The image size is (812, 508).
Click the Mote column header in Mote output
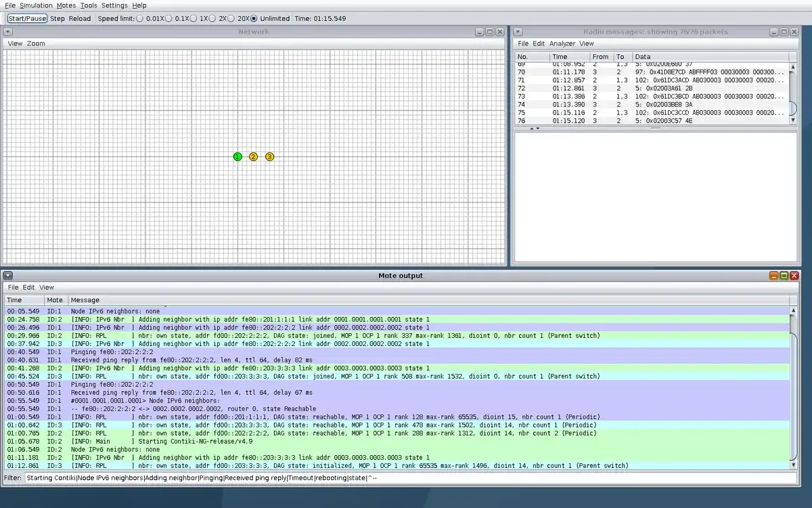[x=57, y=300]
